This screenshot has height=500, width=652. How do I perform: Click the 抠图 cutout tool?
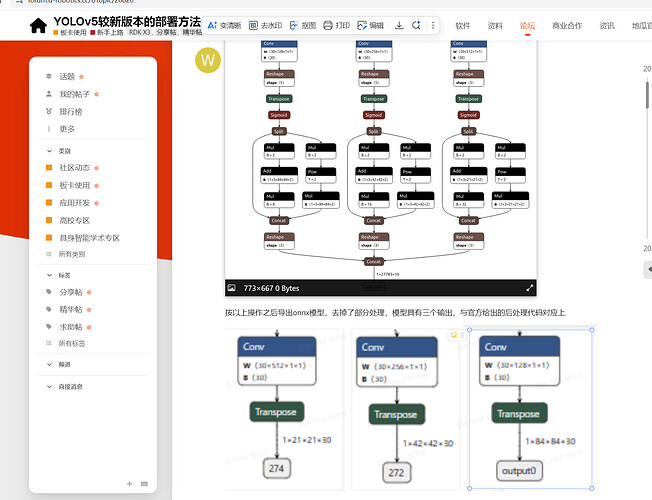(x=303, y=25)
